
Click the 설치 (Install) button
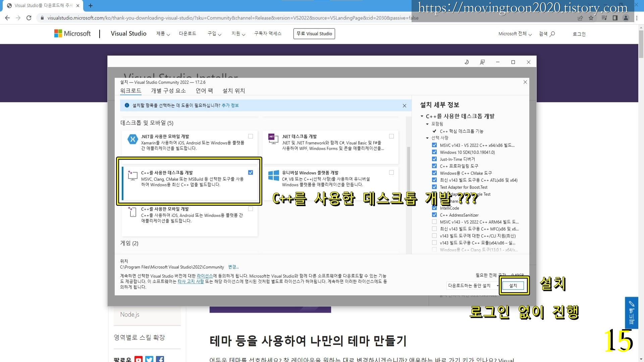pyautogui.click(x=513, y=286)
